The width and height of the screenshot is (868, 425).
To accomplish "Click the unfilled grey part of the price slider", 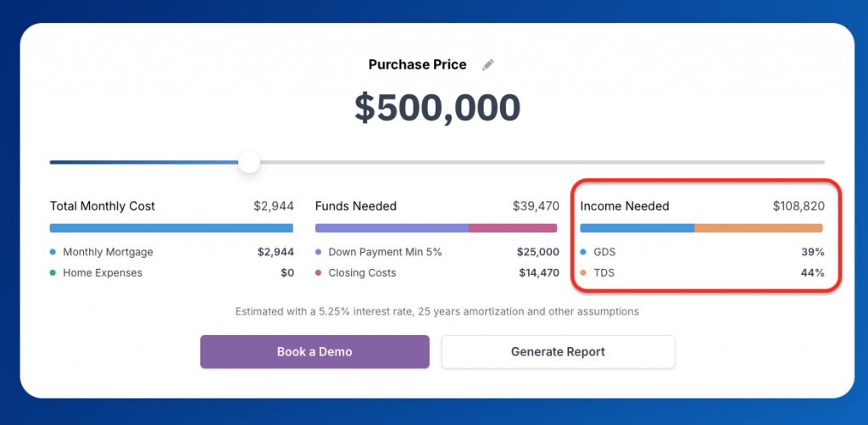I will point(542,162).
